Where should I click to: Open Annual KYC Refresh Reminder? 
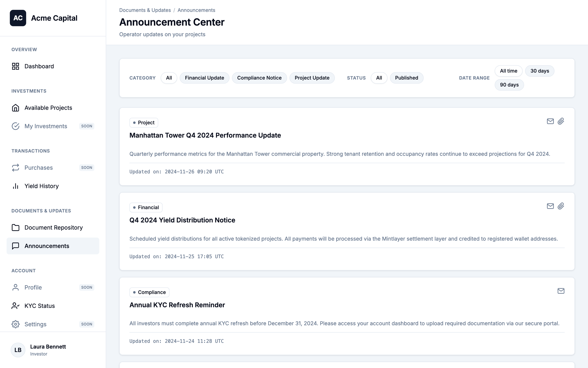pyautogui.click(x=177, y=305)
